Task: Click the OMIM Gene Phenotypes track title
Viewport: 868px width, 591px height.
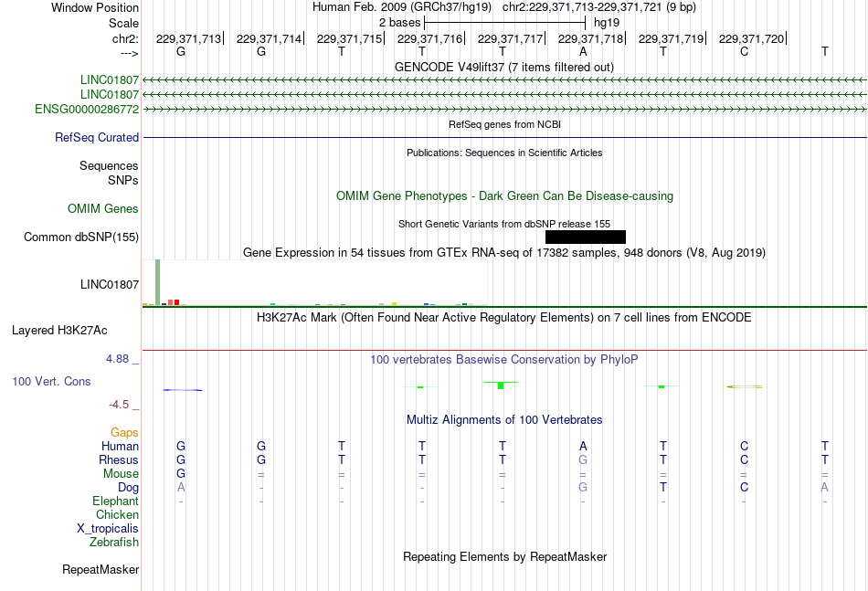Action: (x=505, y=195)
